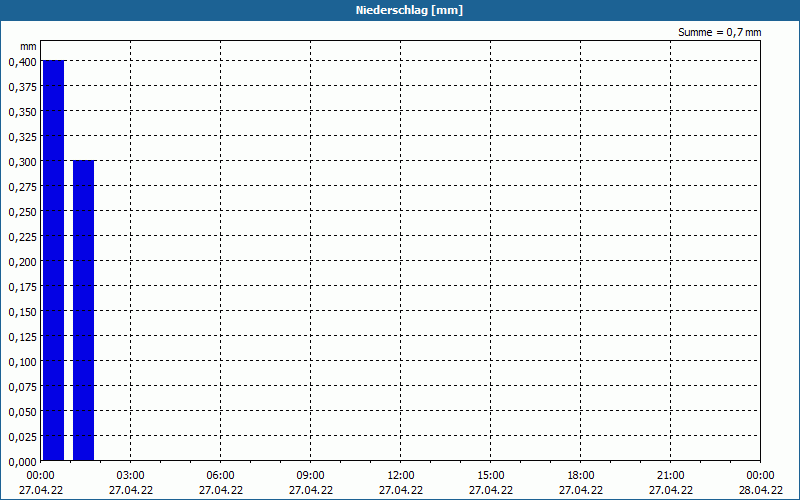Click the 28.04.22 date label
The width and height of the screenshot is (800, 500).
coord(761,490)
